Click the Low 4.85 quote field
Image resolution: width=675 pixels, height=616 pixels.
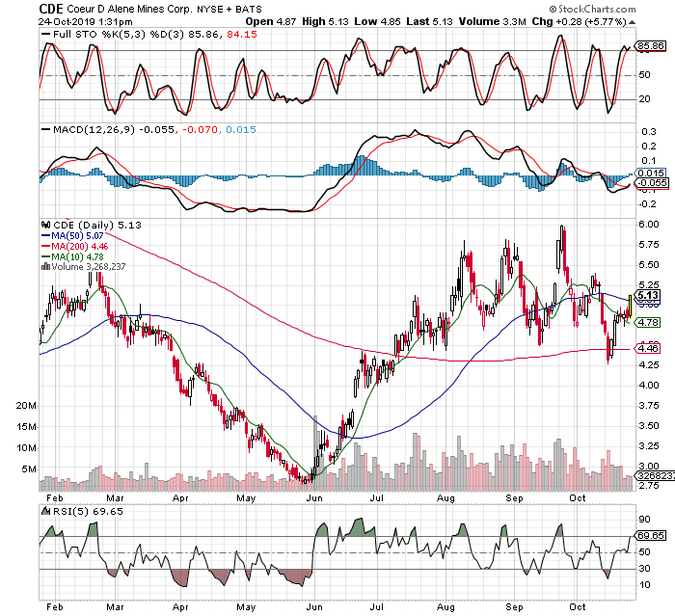[378, 21]
